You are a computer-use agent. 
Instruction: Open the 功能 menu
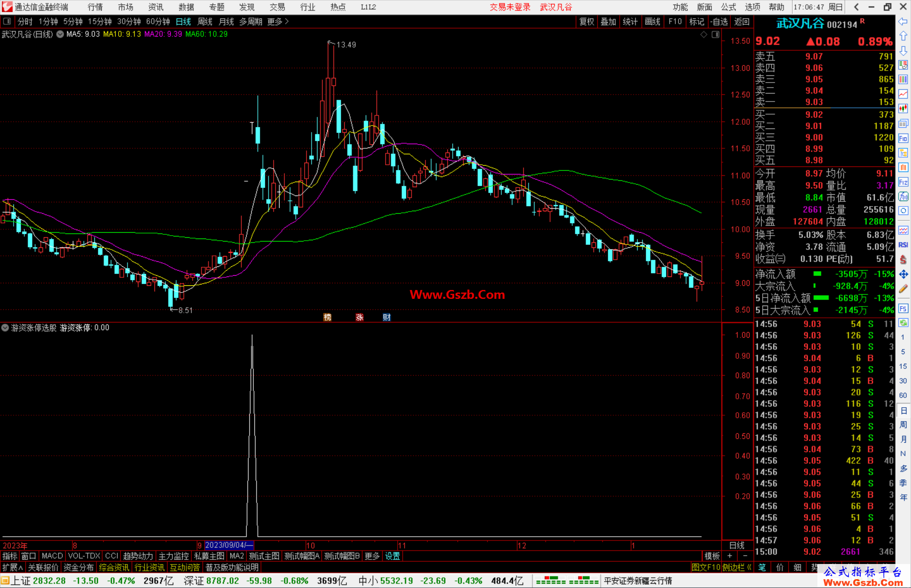[680, 7]
